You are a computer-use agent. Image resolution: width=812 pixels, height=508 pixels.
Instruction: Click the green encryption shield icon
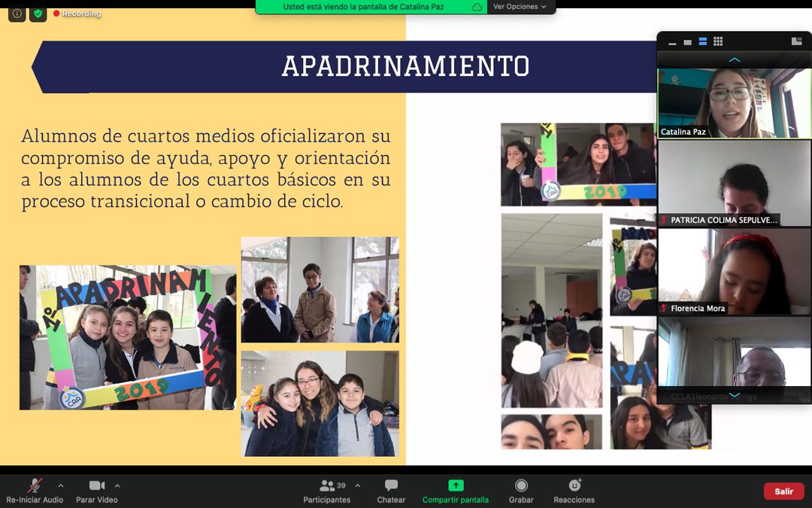[x=38, y=14]
